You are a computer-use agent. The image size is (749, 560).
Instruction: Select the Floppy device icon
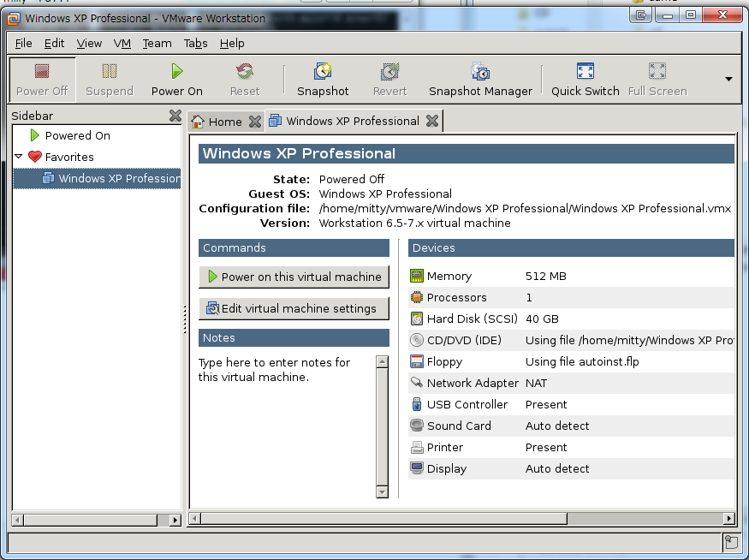coord(417,361)
